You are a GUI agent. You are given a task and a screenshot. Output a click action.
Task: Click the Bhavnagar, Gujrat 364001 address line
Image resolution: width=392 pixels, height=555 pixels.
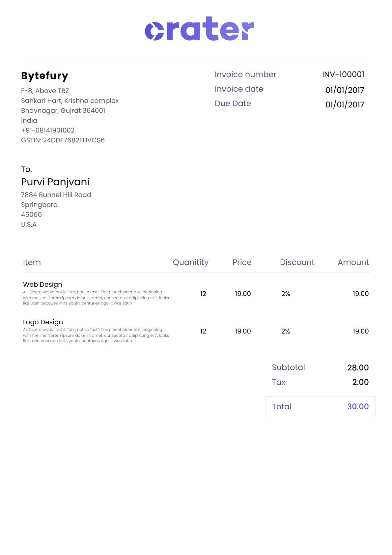(63, 111)
